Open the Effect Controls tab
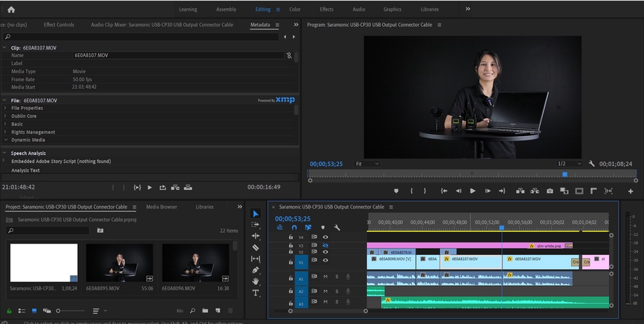The image size is (644, 324). (59, 25)
